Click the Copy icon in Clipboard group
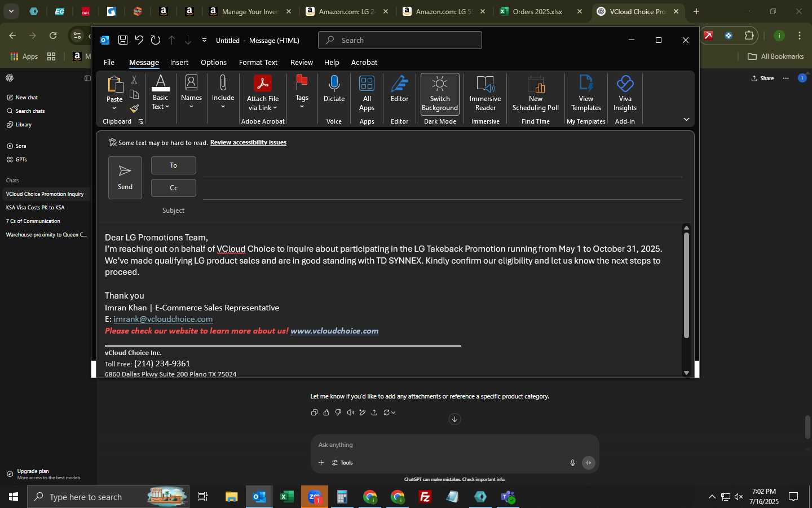 click(x=134, y=94)
